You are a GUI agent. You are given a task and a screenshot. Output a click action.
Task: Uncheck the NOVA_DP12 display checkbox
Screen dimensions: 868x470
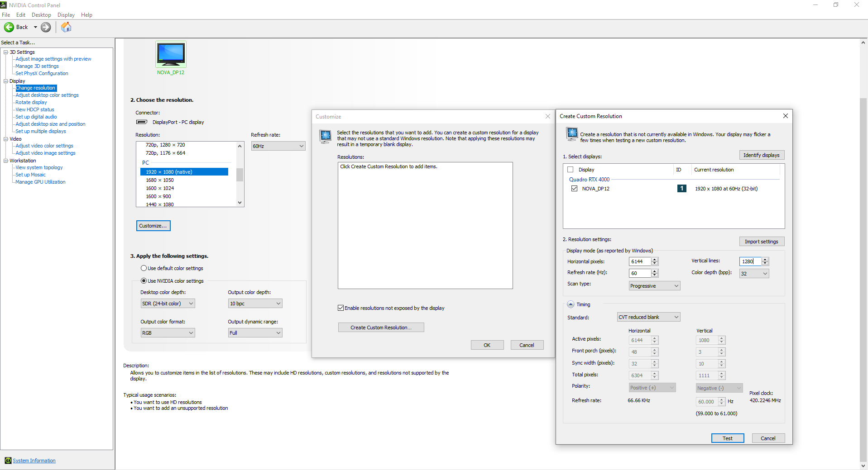[x=574, y=189]
